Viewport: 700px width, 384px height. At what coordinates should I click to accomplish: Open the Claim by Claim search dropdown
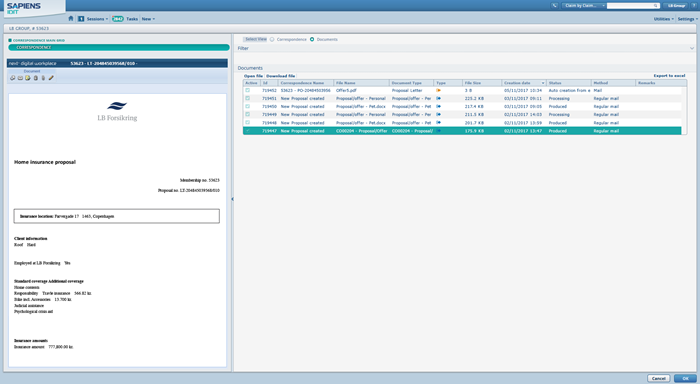coord(583,5)
